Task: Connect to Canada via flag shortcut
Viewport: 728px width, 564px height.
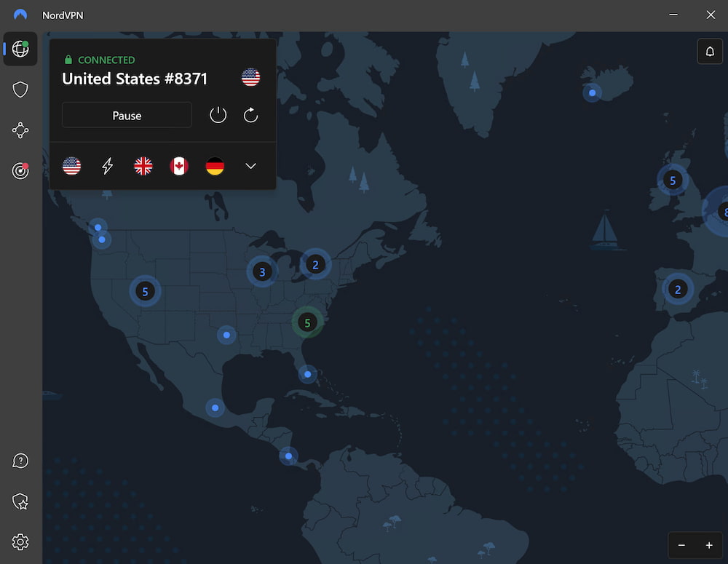Action: coord(179,166)
